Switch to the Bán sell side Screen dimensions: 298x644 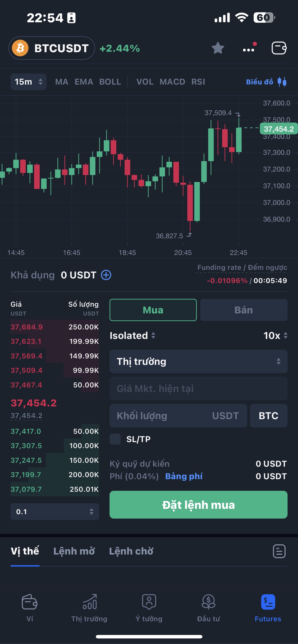tap(243, 310)
